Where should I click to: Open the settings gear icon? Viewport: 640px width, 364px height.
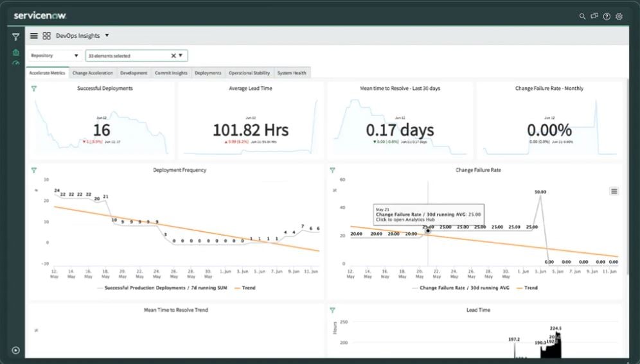coord(619,16)
